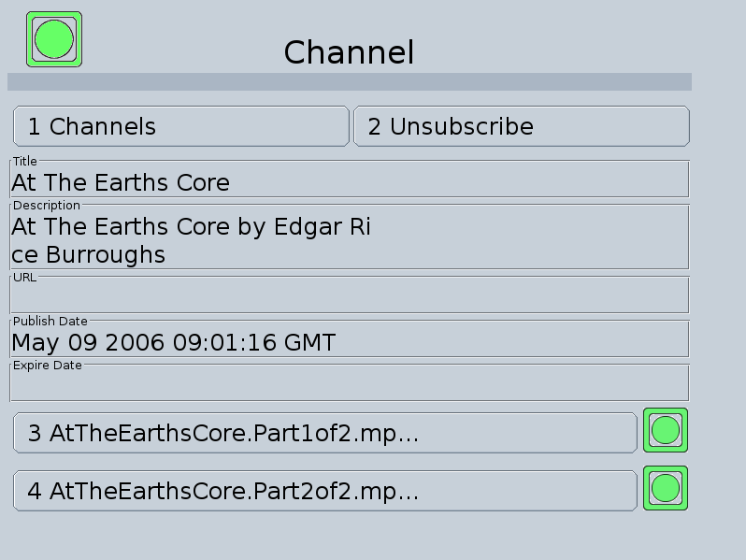Click the green circle icon beside Channel heading
This screenshot has width=746, height=560.
click(x=54, y=39)
